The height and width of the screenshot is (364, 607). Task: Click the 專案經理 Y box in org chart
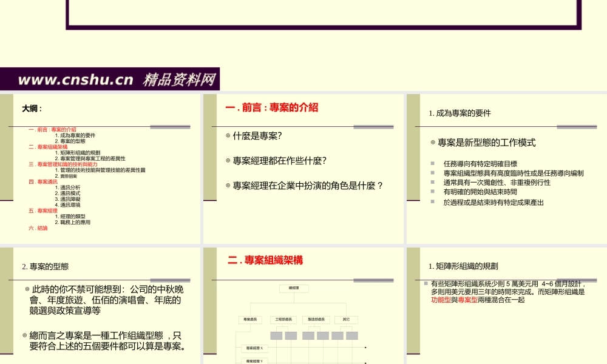254,362
